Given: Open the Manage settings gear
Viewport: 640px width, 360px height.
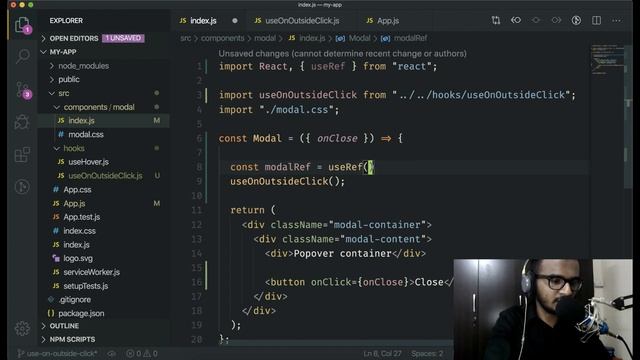Looking at the screenshot, I should (22, 328).
